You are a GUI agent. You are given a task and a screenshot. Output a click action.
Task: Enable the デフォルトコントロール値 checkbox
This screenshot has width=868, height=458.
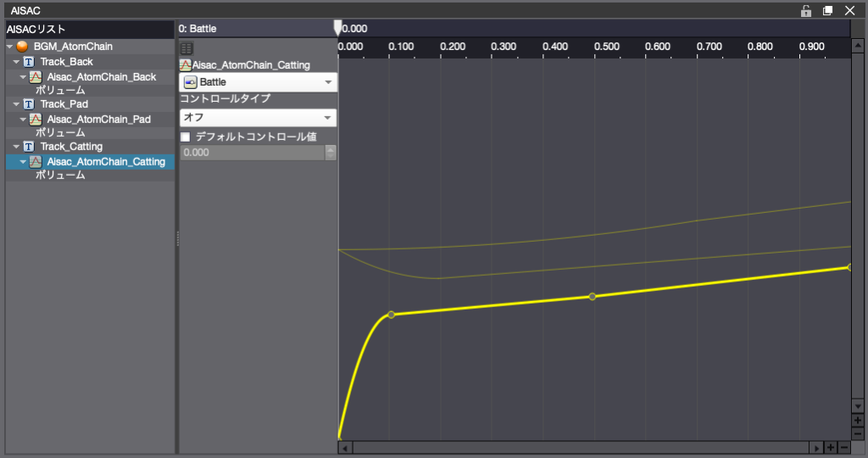coord(186,137)
